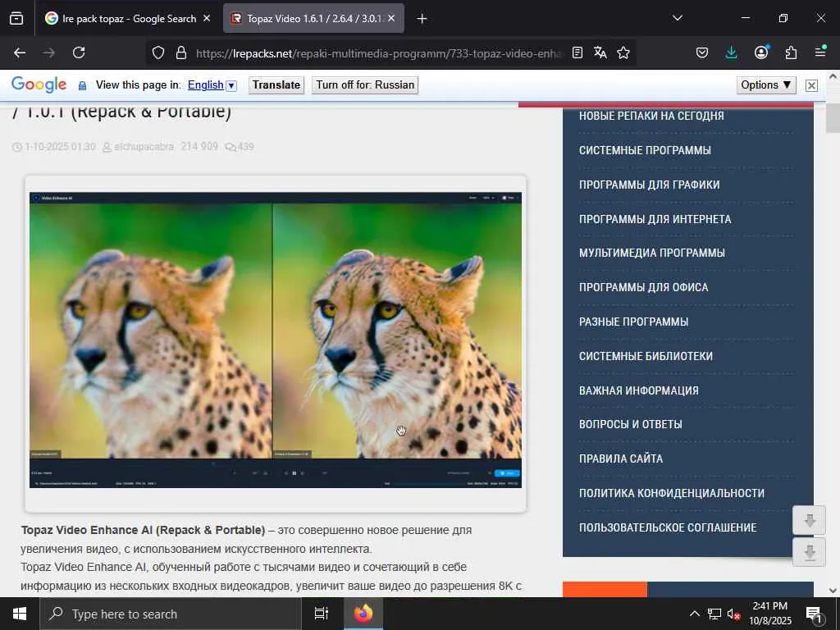Expand the list all tabs chevron
The image size is (840, 630).
(x=677, y=18)
